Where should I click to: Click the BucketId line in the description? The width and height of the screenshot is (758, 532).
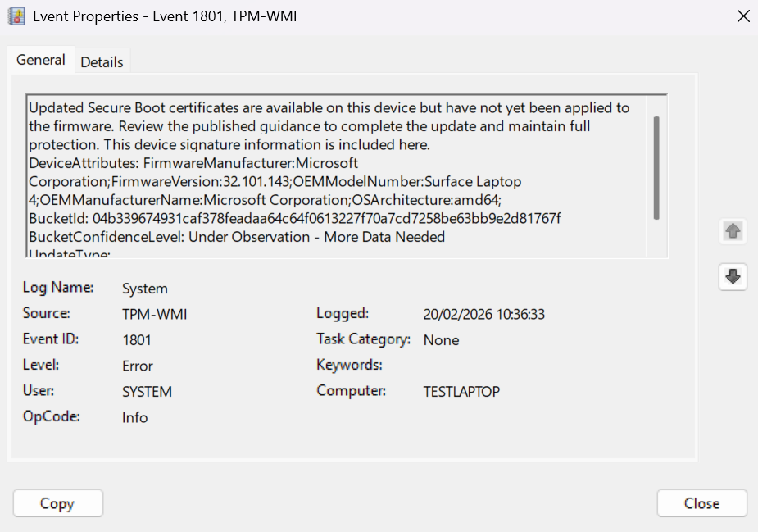coord(294,219)
